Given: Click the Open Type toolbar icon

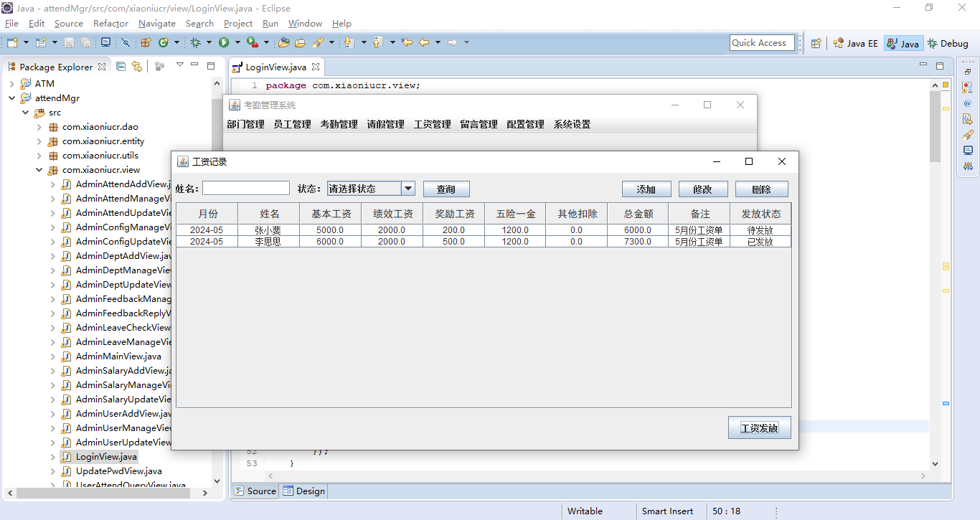Looking at the screenshot, I should tap(283, 42).
